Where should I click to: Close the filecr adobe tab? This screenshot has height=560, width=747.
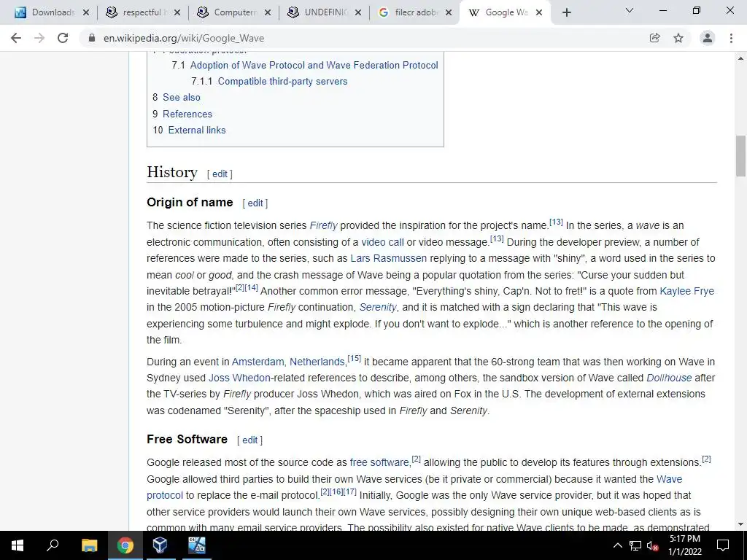tap(449, 12)
